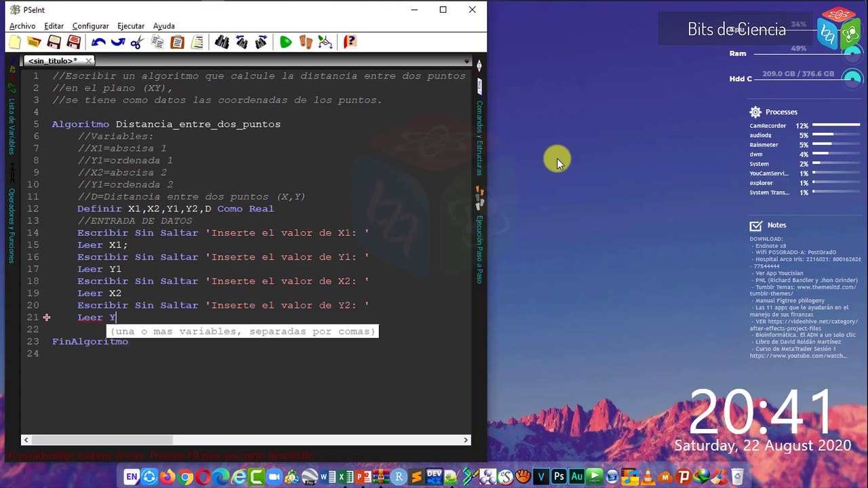Open the Ejecutar menu

click(x=130, y=26)
